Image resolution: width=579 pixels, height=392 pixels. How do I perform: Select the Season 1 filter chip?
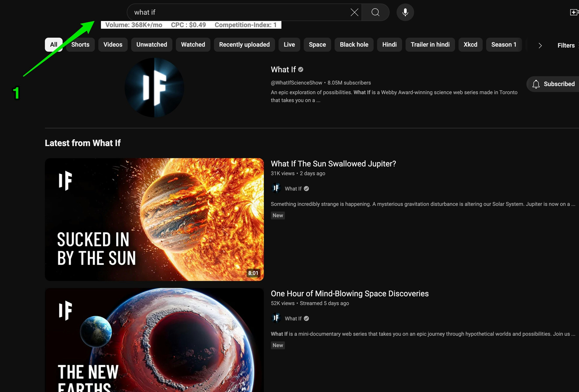[x=504, y=45]
